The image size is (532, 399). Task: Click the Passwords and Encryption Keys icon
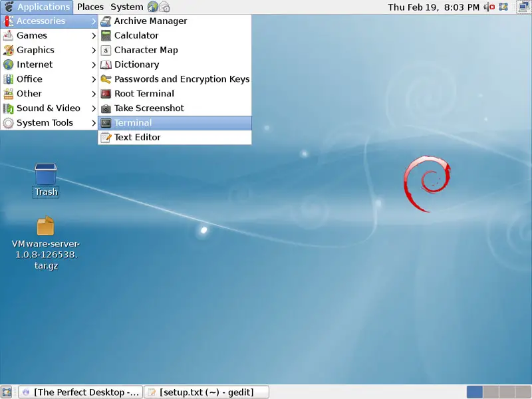point(106,79)
